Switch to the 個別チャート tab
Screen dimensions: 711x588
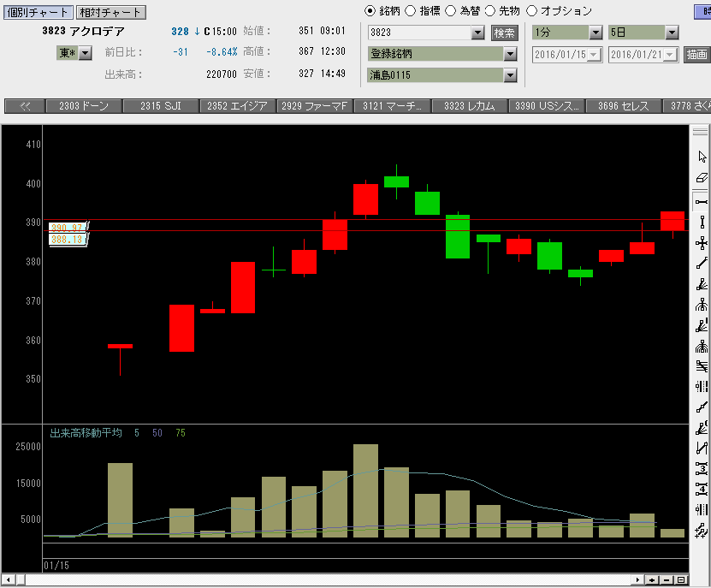click(x=39, y=12)
